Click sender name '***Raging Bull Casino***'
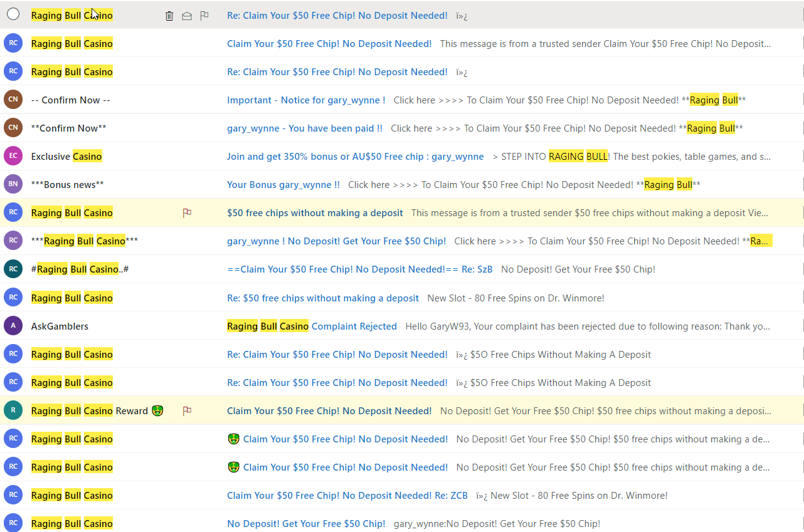Viewport: 804px width, 532px height. [85, 241]
